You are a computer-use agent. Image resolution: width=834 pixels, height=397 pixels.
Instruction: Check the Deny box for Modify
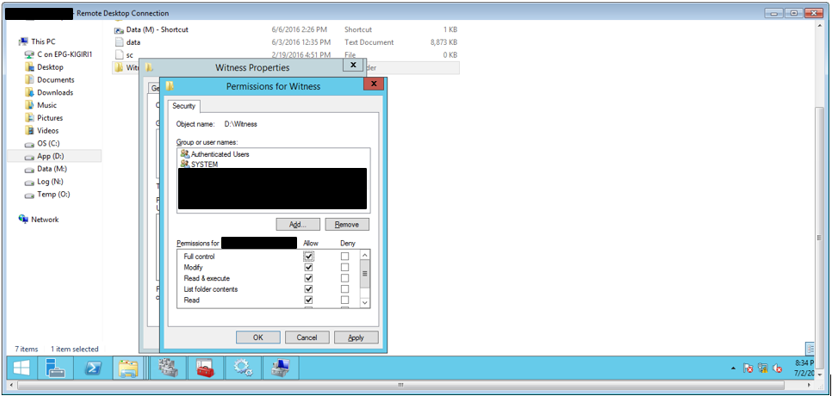(345, 267)
